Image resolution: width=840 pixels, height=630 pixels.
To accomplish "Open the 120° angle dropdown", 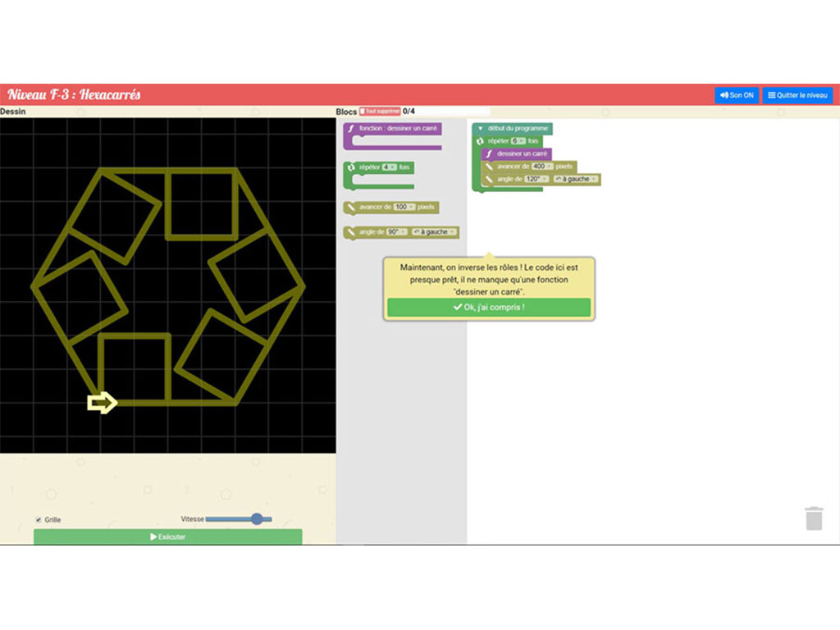I will tap(536, 179).
